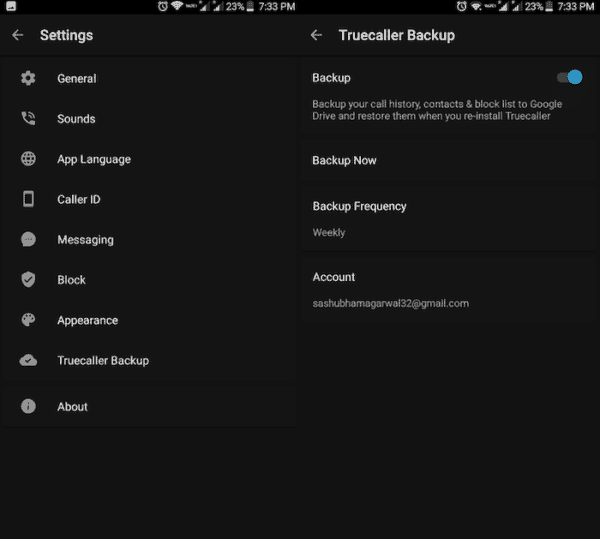Tap the General gear icon
Screen dimensions: 600x539
tap(28, 78)
